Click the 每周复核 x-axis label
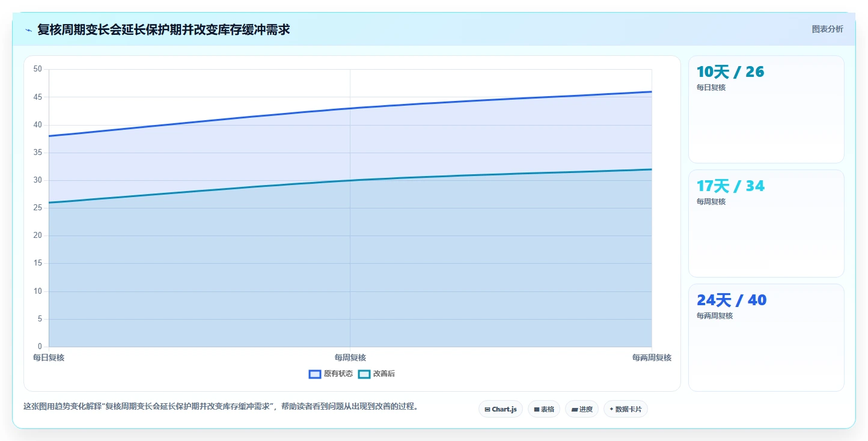Viewport: 868px width, 441px height. tap(350, 357)
